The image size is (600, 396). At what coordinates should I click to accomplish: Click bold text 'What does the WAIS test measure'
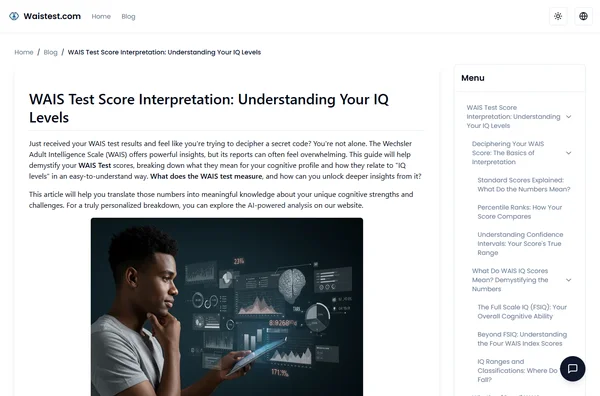pyautogui.click(x=206, y=176)
